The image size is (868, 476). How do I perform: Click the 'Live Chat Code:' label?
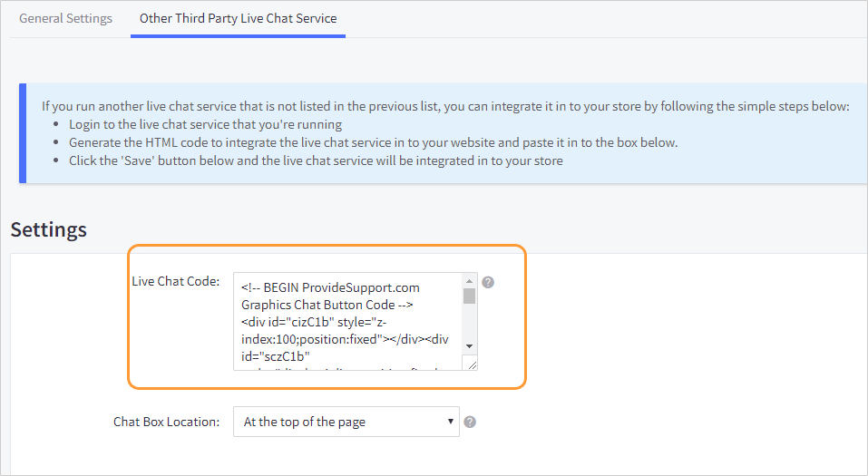click(175, 281)
